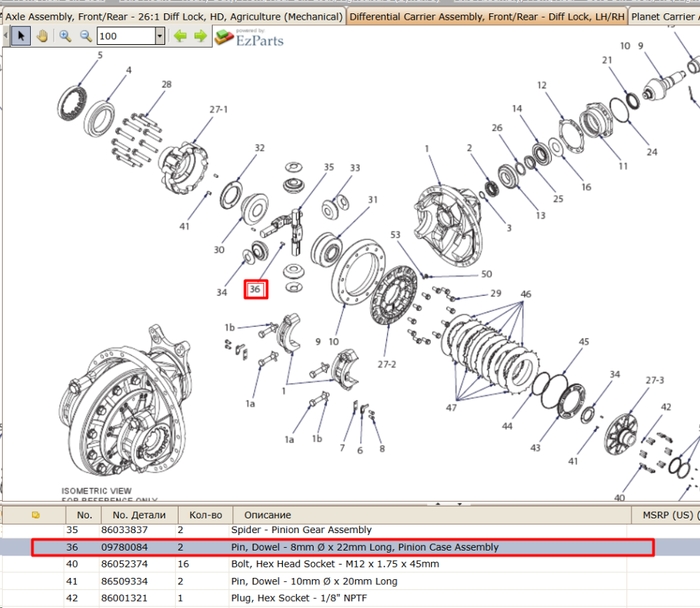The height and width of the screenshot is (608, 700).
Task: Click callout 11 in the diagram
Action: [x=623, y=166]
